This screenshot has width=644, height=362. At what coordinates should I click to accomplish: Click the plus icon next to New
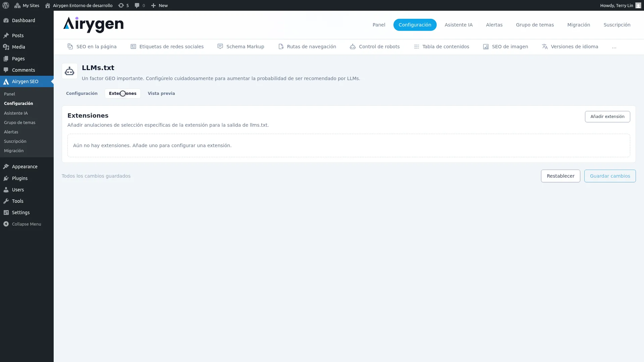click(x=153, y=5)
